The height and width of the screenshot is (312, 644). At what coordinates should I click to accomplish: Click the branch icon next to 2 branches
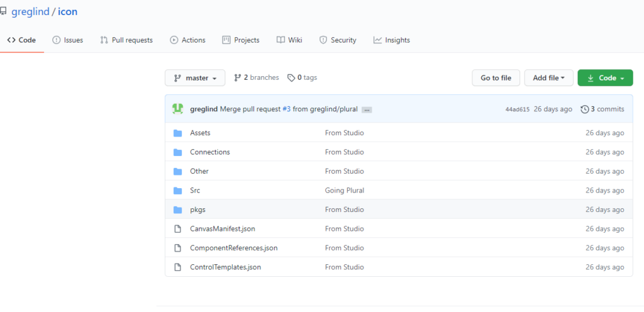pyautogui.click(x=237, y=77)
